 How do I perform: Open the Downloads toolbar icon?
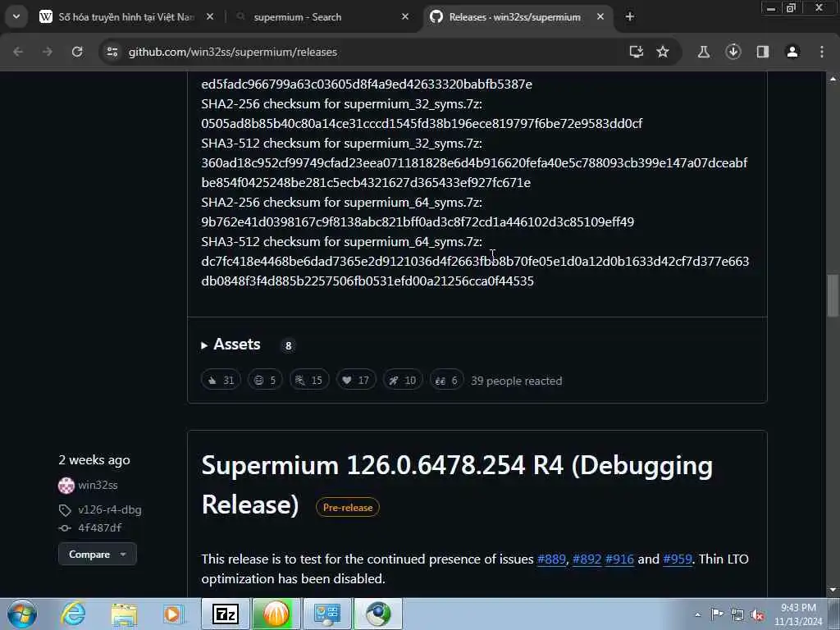[733, 52]
